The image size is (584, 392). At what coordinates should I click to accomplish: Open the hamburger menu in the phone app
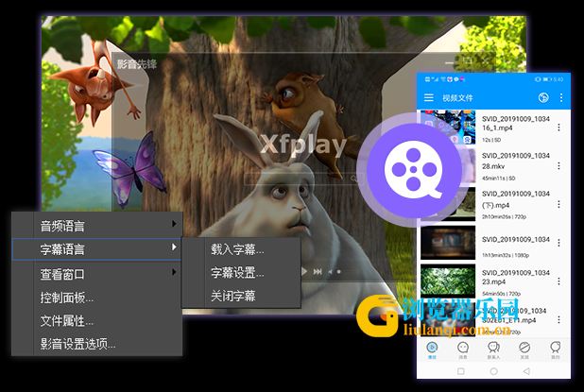coord(429,97)
